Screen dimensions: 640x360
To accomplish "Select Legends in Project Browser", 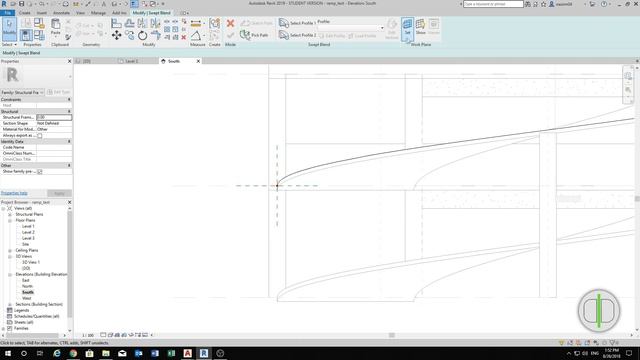I will pos(22,310).
